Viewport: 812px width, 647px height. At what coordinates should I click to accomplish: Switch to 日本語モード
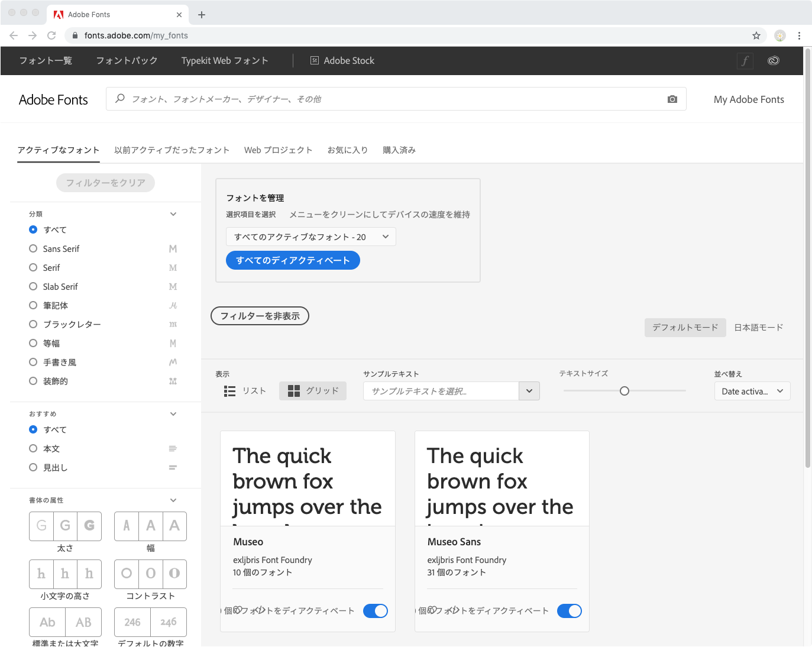pos(759,327)
